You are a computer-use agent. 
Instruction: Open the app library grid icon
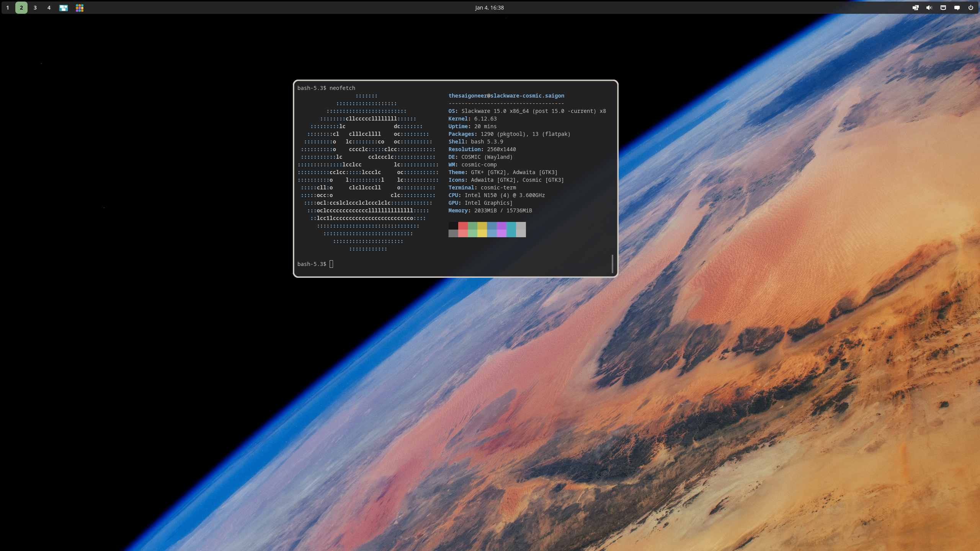[x=80, y=8]
